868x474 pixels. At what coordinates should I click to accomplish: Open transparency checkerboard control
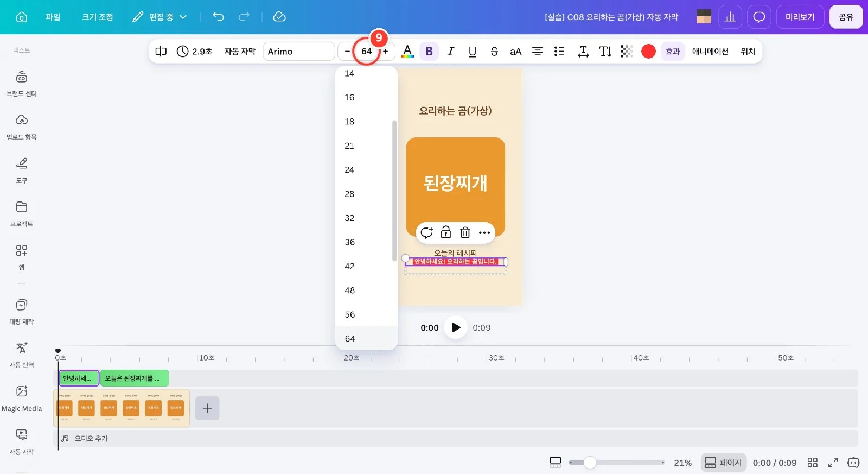click(x=627, y=52)
